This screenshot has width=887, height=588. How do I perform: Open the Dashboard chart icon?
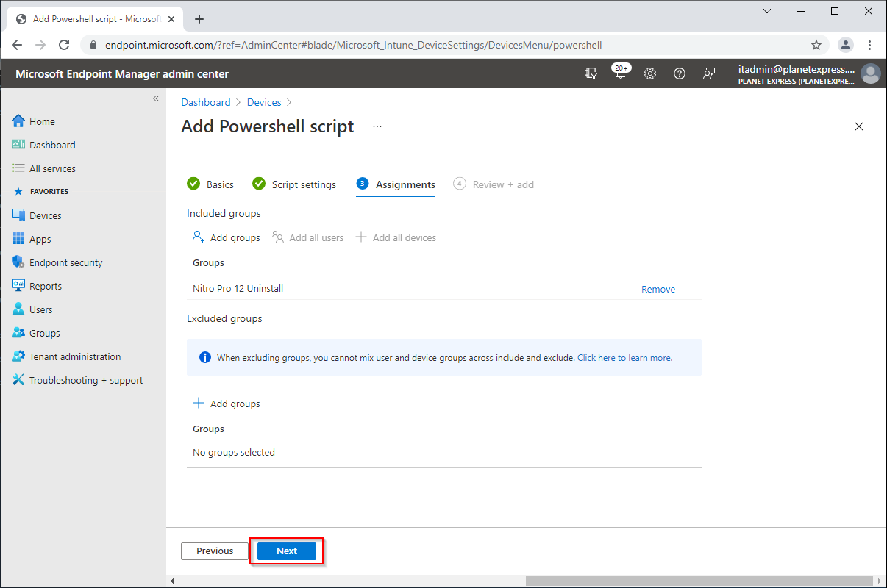pos(18,145)
